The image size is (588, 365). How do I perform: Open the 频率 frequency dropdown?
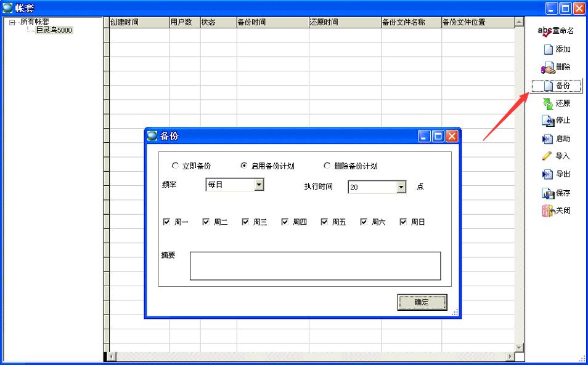coord(259,185)
